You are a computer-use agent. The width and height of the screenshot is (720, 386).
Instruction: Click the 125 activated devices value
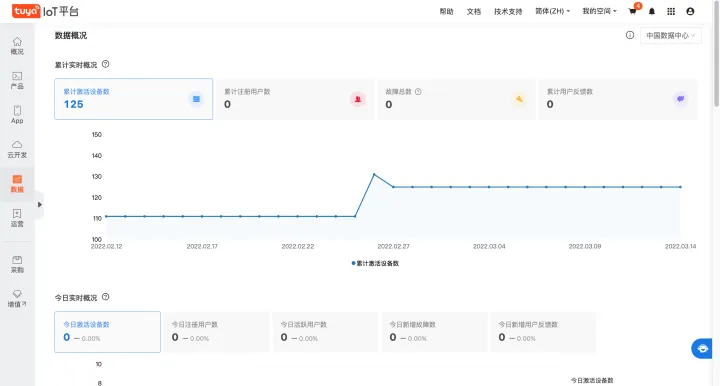[73, 104]
